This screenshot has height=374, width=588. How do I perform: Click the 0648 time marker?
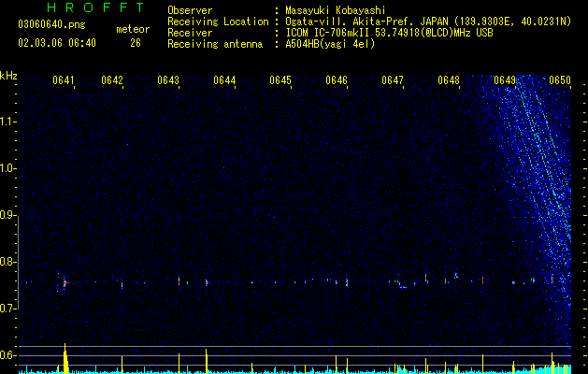(449, 80)
